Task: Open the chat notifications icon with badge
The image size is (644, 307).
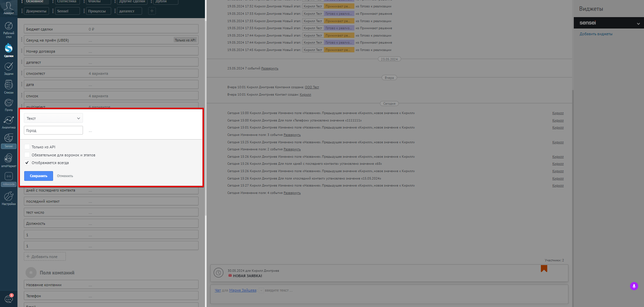Action: [9, 298]
